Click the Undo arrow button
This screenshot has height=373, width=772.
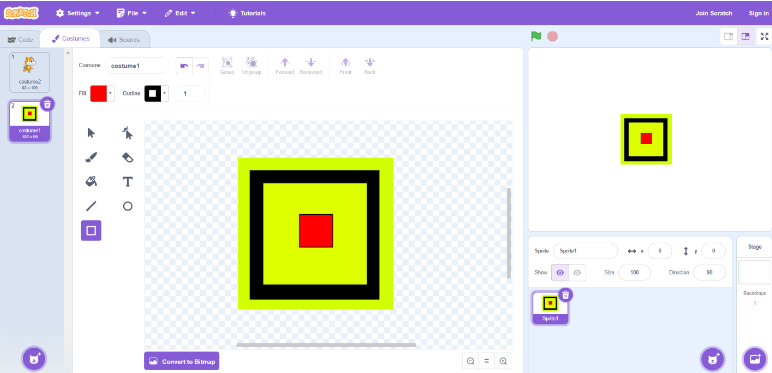pos(184,65)
